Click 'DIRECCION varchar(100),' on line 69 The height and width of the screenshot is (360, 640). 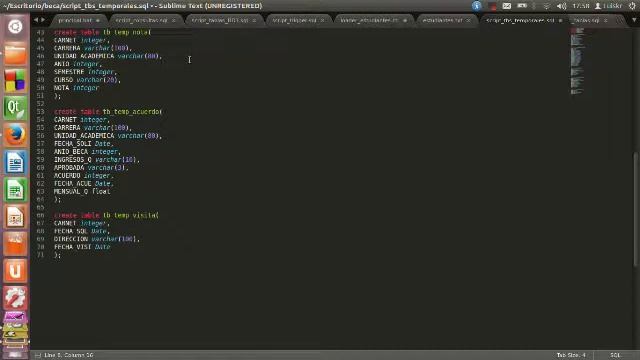[x=96, y=239]
